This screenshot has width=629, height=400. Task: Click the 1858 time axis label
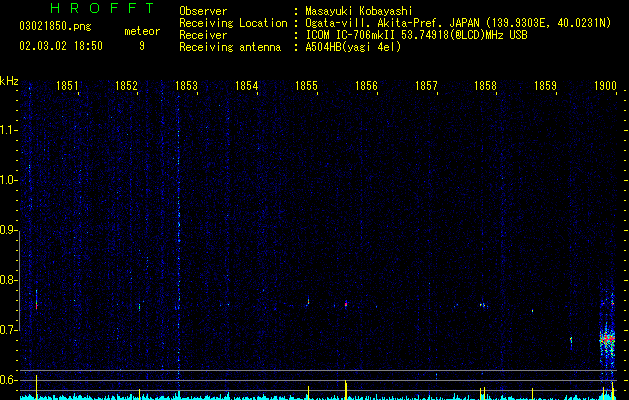(485, 86)
